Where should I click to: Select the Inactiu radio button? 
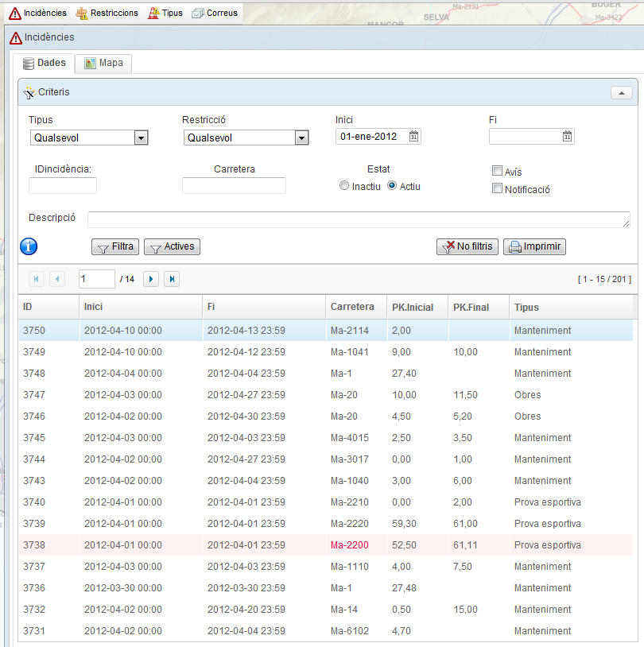[343, 186]
